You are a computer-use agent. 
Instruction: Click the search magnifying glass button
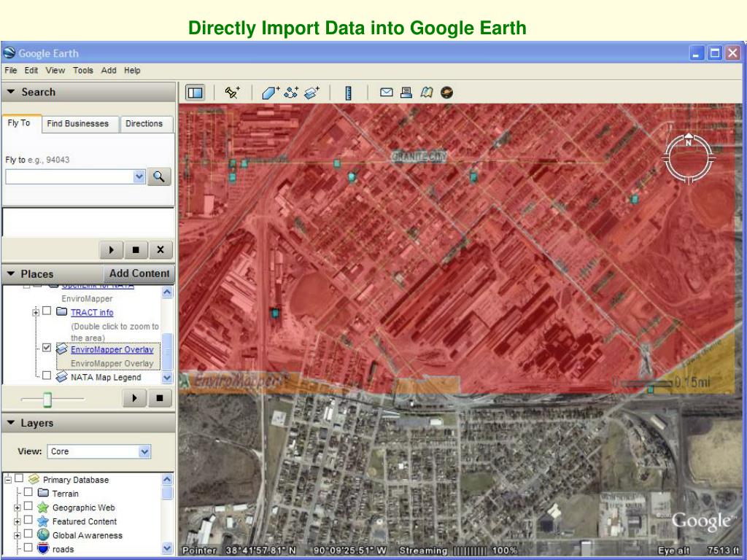[158, 176]
